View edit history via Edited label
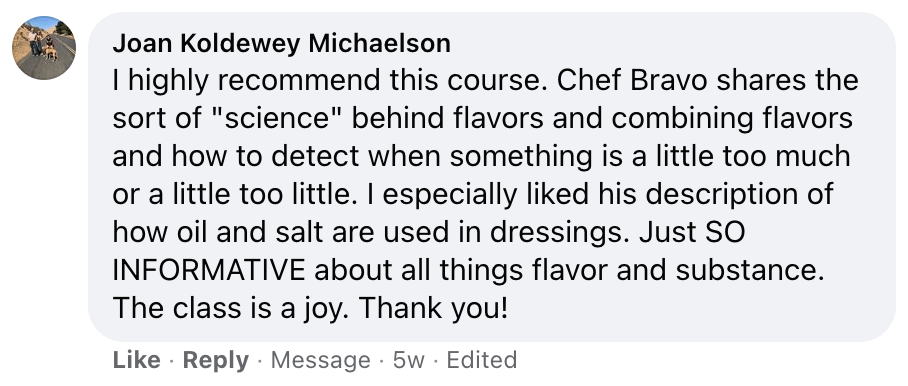Image resolution: width=908 pixels, height=386 pixels. pyautogui.click(x=482, y=360)
